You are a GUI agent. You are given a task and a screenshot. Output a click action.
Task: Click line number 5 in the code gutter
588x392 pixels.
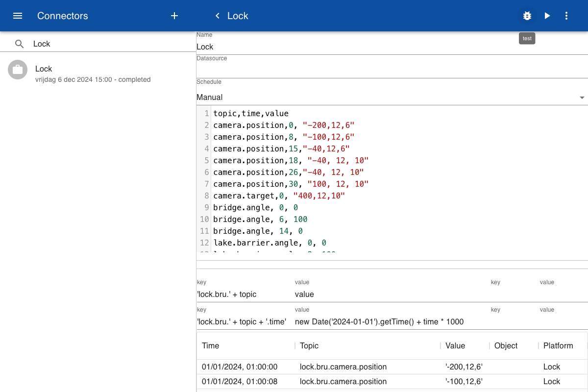[207, 160]
